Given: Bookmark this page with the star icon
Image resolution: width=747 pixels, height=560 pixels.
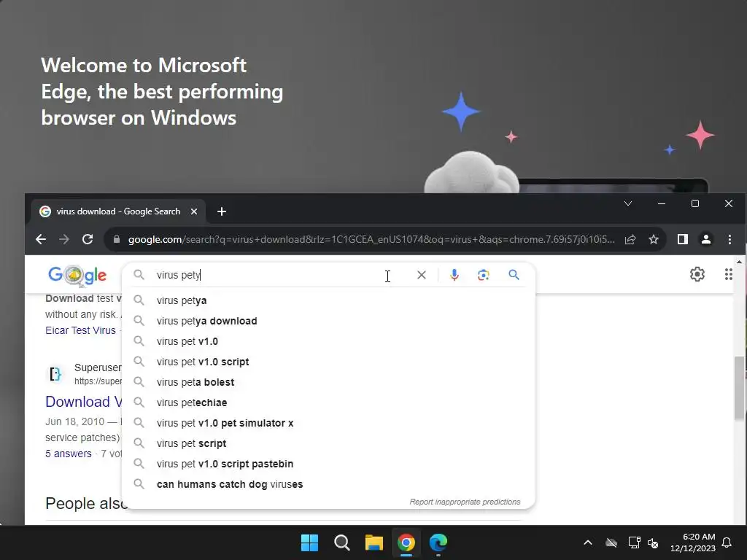Looking at the screenshot, I should click(654, 239).
